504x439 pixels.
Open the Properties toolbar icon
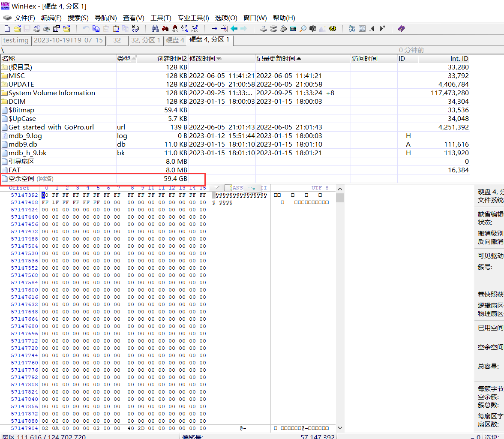[x=57, y=29]
